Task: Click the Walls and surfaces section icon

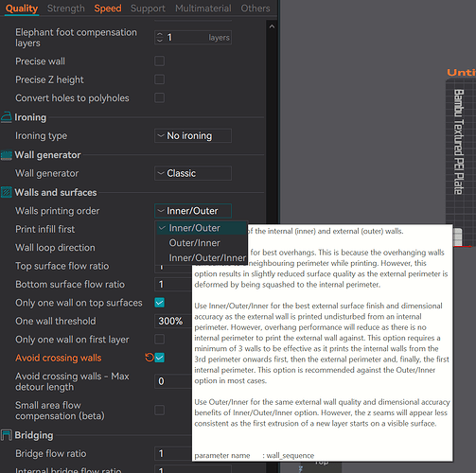Action: [x=7, y=192]
